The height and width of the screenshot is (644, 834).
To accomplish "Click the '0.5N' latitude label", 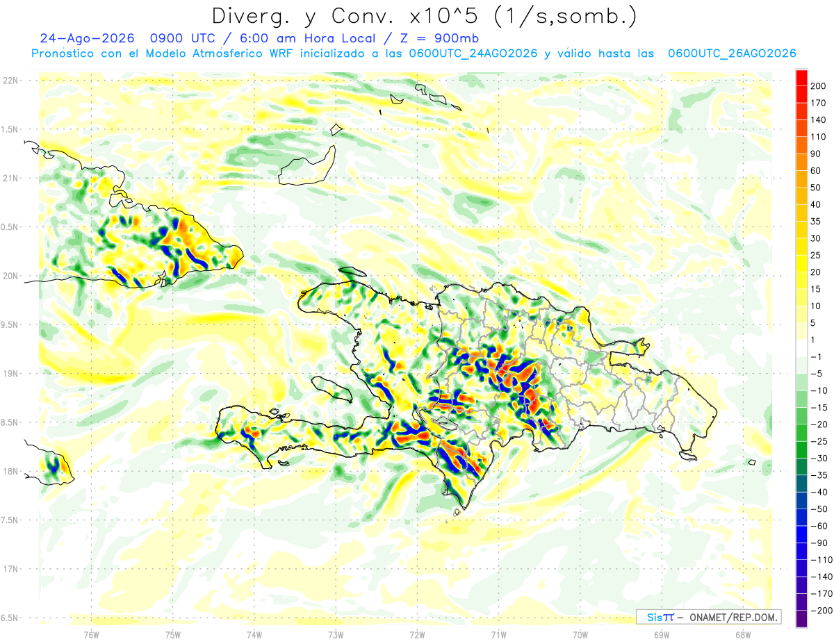I will coord(10,227).
